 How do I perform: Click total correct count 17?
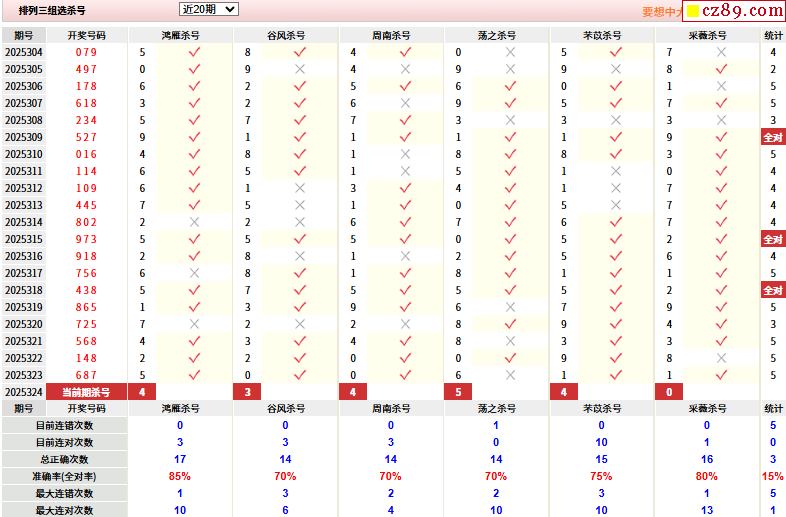179,459
